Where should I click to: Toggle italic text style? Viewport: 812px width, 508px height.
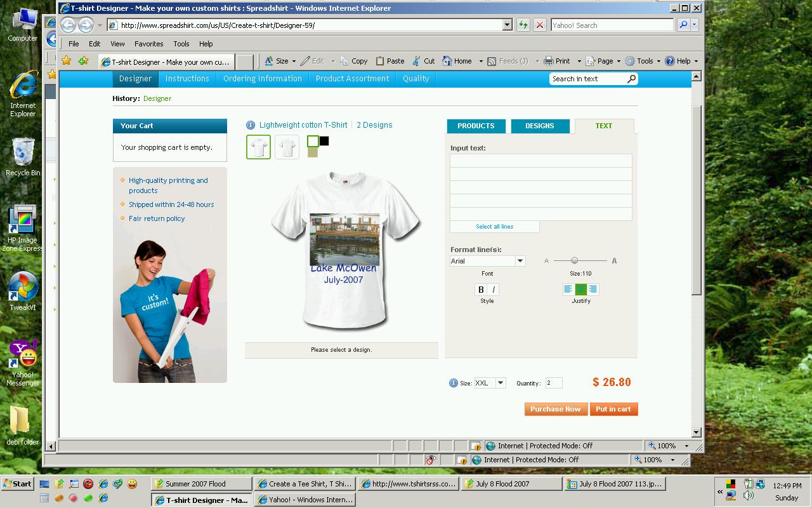(494, 290)
